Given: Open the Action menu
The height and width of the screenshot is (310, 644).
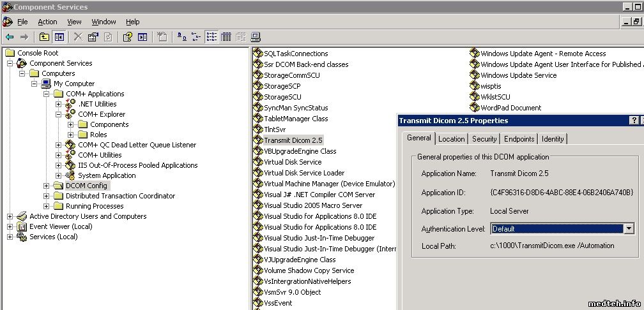Looking at the screenshot, I should coord(47,22).
